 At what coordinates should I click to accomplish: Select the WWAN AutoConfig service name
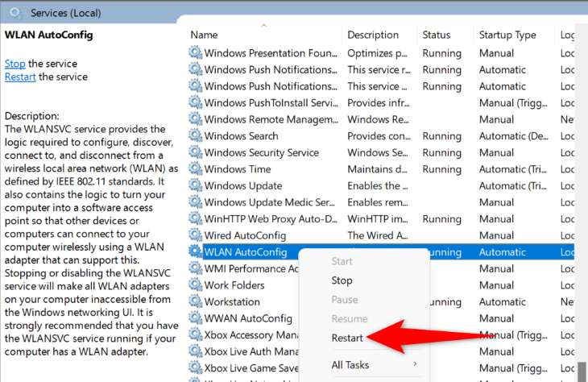pyautogui.click(x=248, y=318)
